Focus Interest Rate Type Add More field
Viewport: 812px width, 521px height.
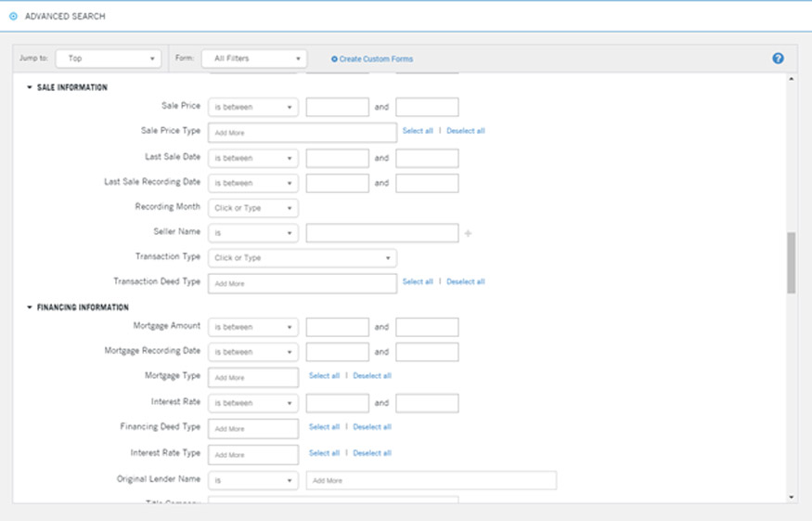coord(253,455)
